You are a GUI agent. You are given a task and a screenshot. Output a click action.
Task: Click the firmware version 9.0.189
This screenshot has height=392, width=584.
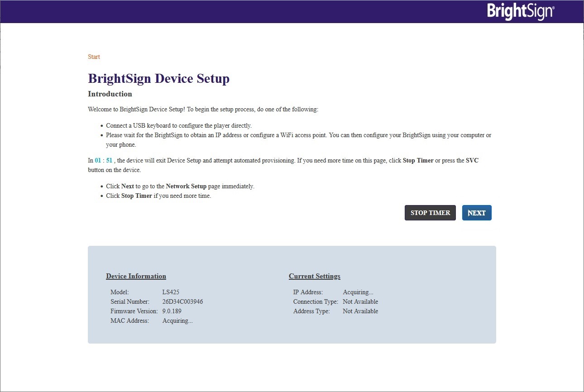coord(172,311)
